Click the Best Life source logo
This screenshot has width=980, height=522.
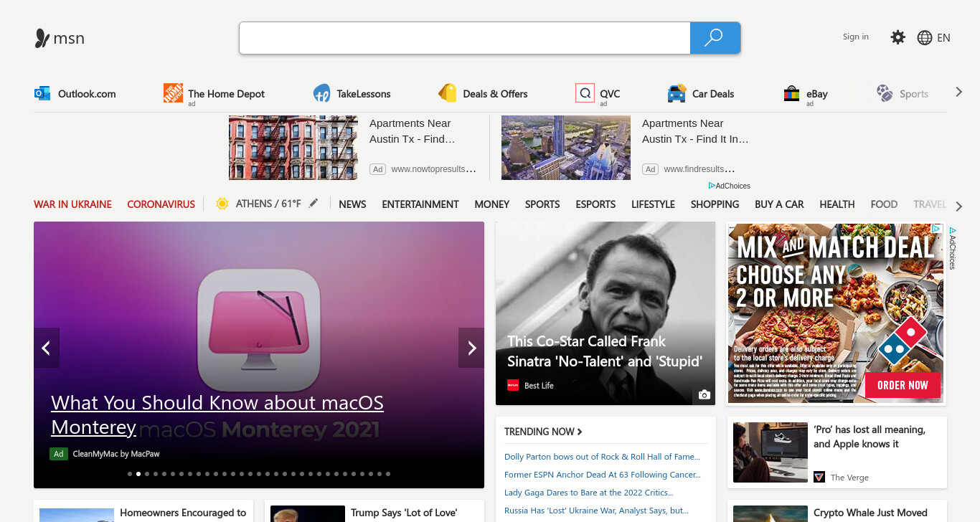click(513, 385)
